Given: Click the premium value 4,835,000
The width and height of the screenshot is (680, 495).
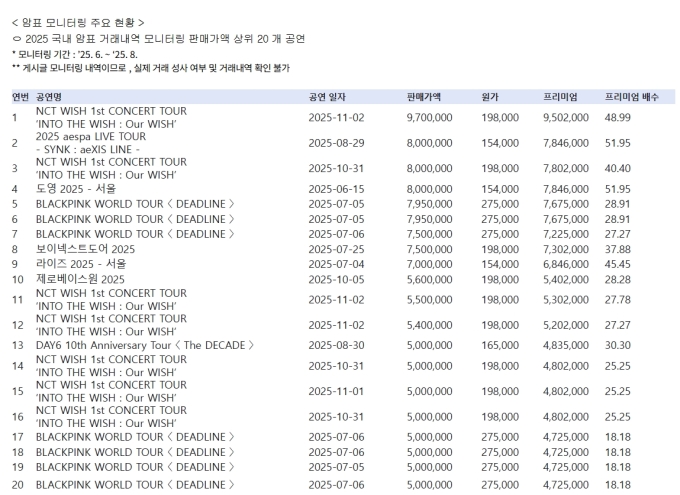Looking at the screenshot, I should pos(566,345).
